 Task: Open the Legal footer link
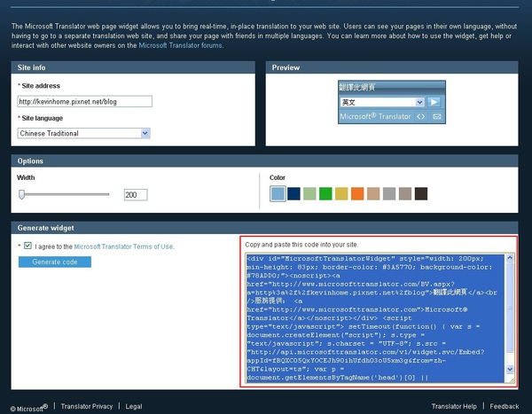point(134,406)
